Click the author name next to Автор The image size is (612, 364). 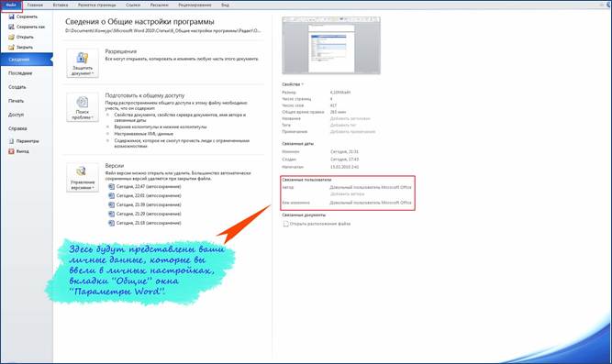(x=371, y=187)
